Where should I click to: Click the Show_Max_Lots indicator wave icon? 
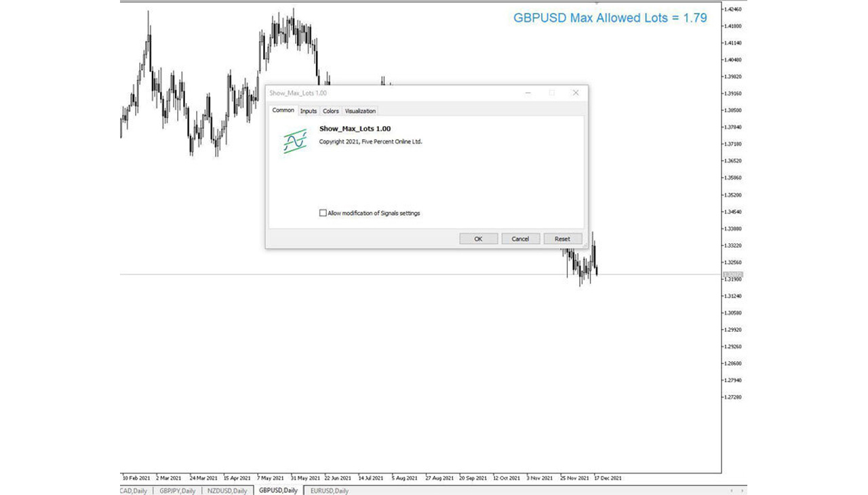coord(295,141)
